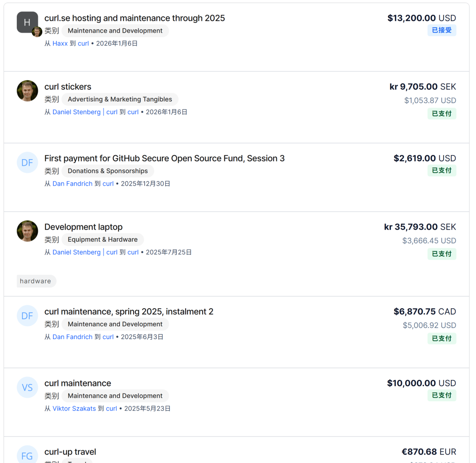This screenshot has height=463, width=476.
Task: Click the Equipment & Hardware category badge
Action: (x=103, y=239)
